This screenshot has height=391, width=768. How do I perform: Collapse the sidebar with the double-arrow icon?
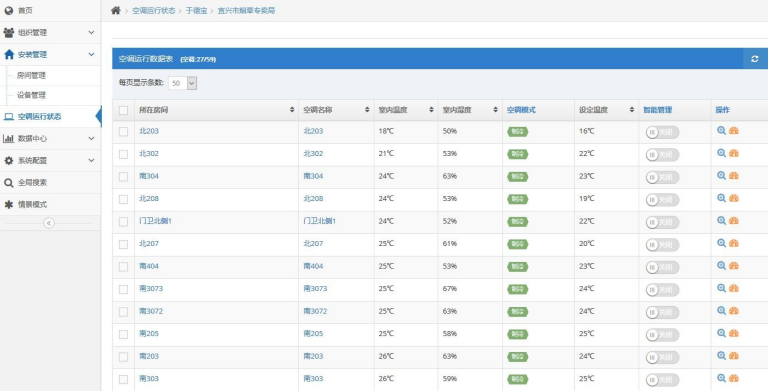click(49, 223)
